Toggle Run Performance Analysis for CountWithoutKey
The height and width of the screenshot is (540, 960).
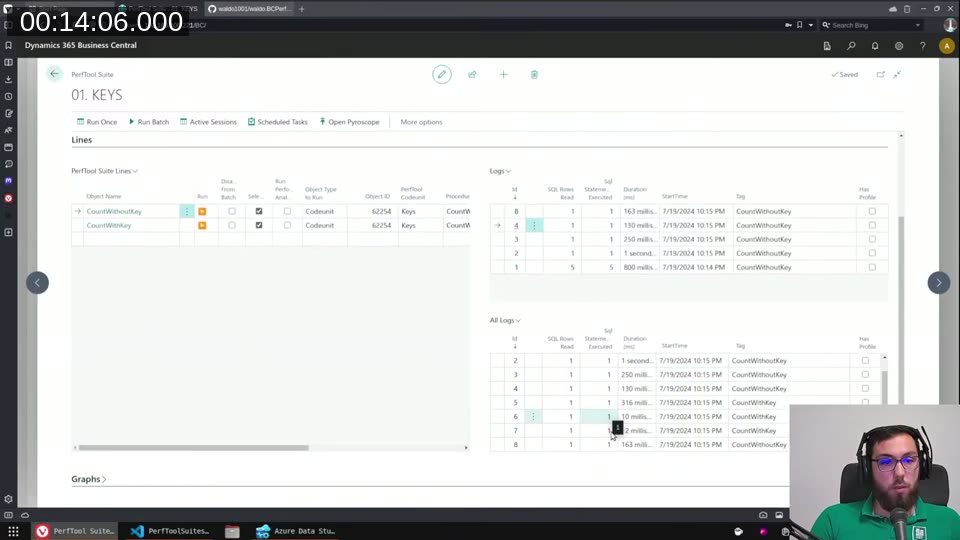[x=287, y=211]
